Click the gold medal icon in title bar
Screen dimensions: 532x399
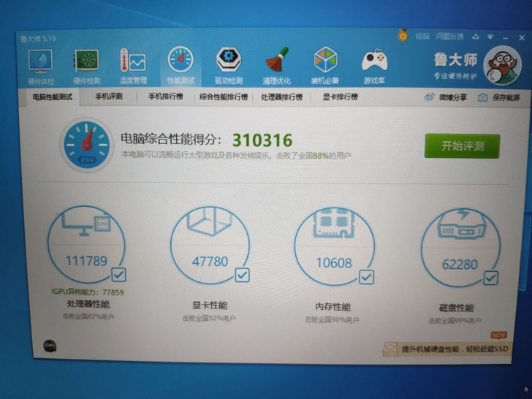tap(403, 35)
